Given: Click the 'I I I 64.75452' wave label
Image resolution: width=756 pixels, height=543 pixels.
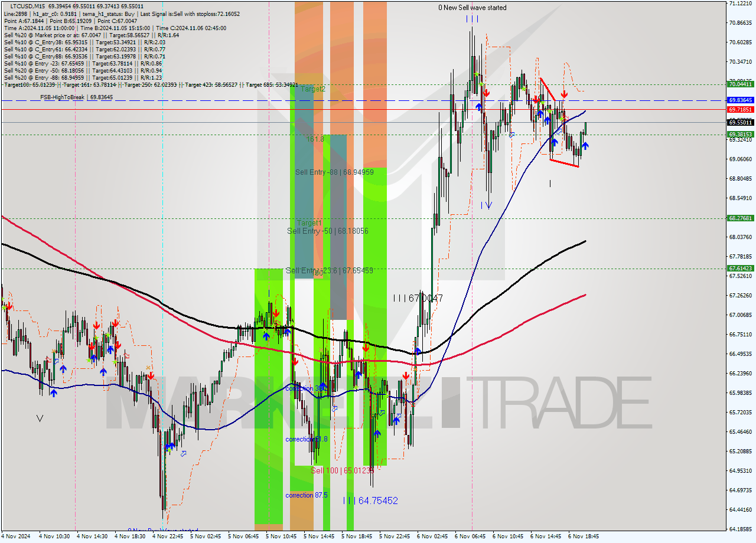Looking at the screenshot, I should 370,501.
